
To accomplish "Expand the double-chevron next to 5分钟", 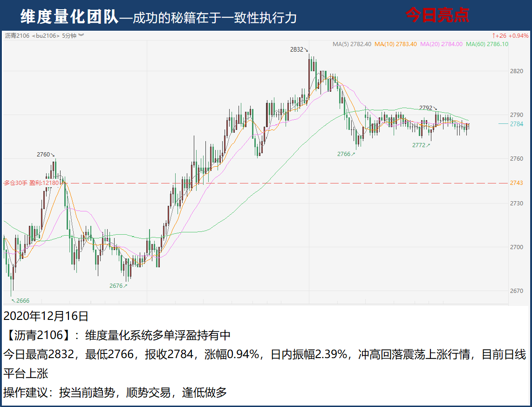I will pyautogui.click(x=81, y=35).
